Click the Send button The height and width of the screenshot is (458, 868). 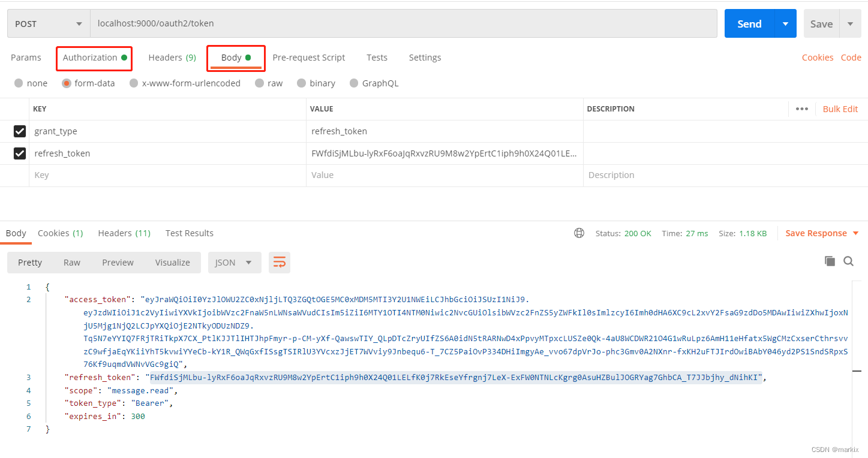point(748,23)
